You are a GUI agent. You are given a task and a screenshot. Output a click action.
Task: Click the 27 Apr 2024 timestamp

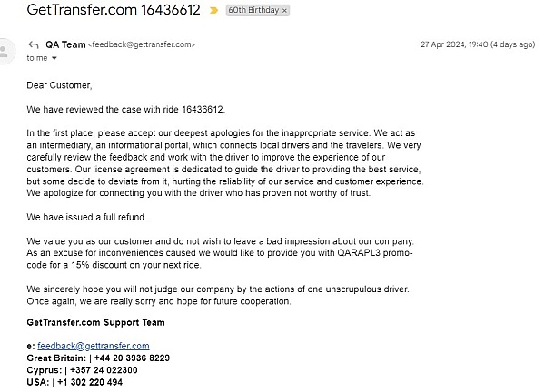[475, 44]
